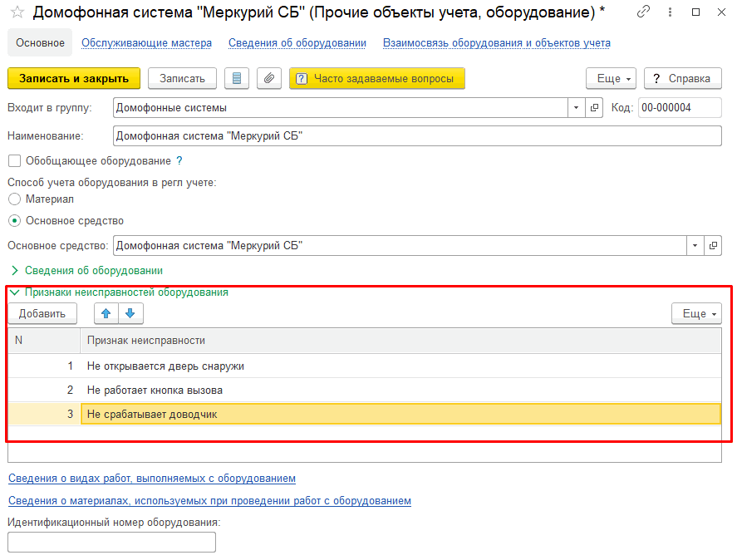The width and height of the screenshot is (737, 560).
Task: Open the 'Обслуживающие мастера' tab
Action: [146, 42]
